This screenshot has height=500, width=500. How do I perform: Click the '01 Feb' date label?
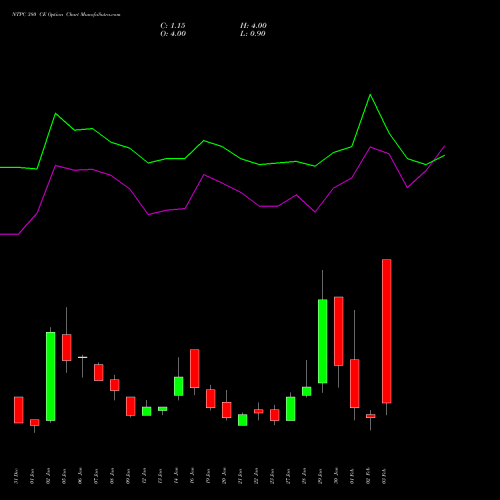353,476
